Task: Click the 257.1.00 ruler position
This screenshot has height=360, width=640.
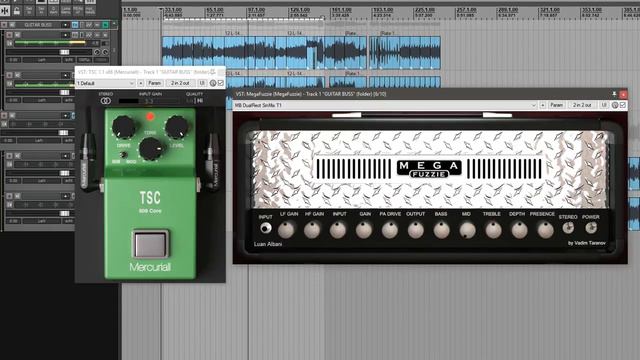Action: click(466, 9)
